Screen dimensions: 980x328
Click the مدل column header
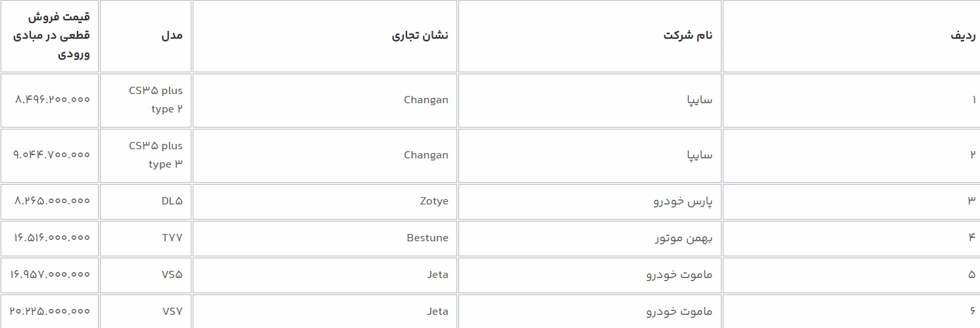point(172,36)
